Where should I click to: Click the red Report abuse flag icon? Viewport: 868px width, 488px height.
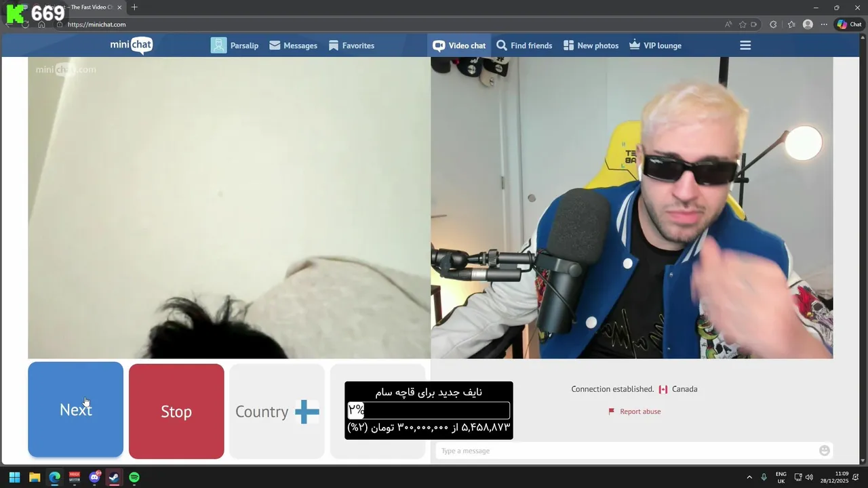pyautogui.click(x=611, y=411)
